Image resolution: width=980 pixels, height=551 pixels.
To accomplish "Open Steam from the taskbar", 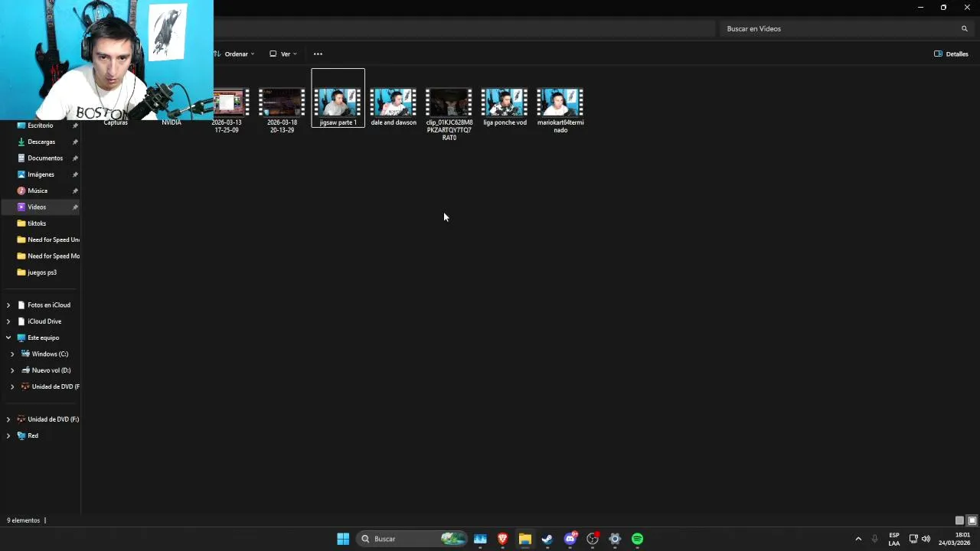I will (547, 539).
